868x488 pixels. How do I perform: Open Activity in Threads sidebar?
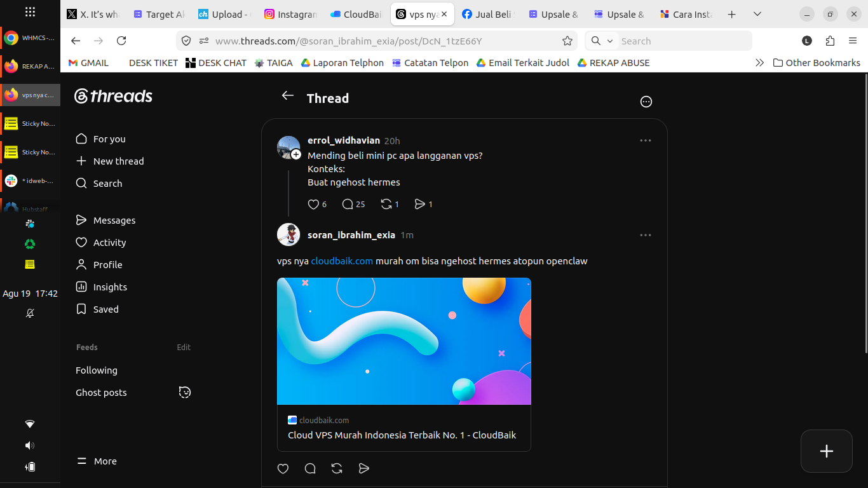pos(100,243)
